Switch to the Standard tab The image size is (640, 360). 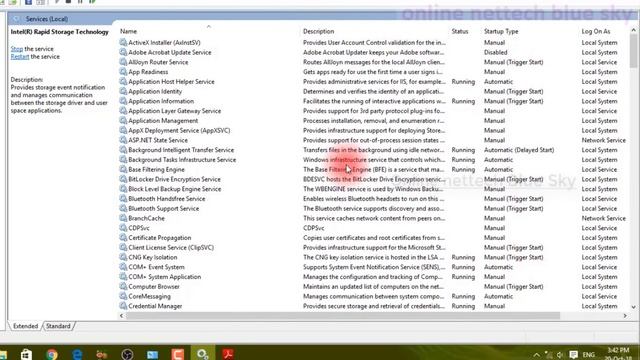(58, 326)
